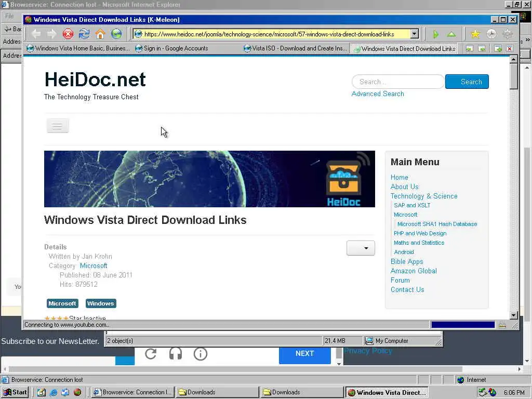Image resolution: width=532 pixels, height=399 pixels.
Task: Click inside the HeiDoc search field
Action: tap(398, 82)
